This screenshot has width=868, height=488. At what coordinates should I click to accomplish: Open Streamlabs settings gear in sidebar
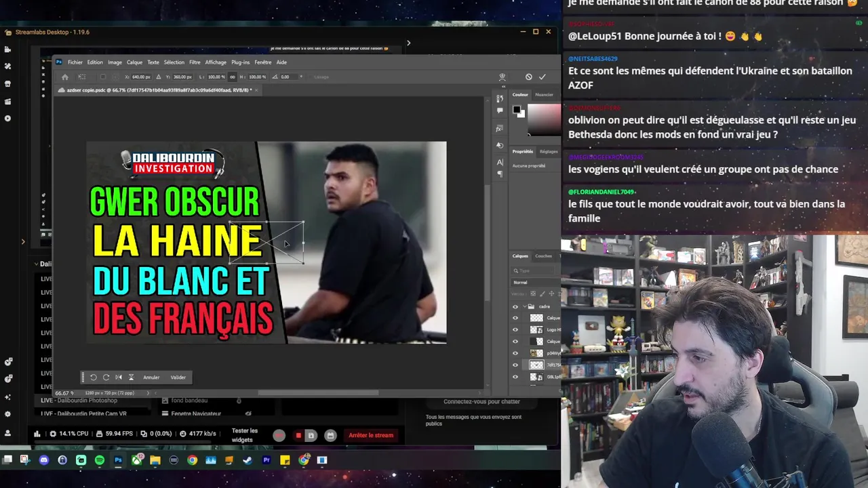7,414
